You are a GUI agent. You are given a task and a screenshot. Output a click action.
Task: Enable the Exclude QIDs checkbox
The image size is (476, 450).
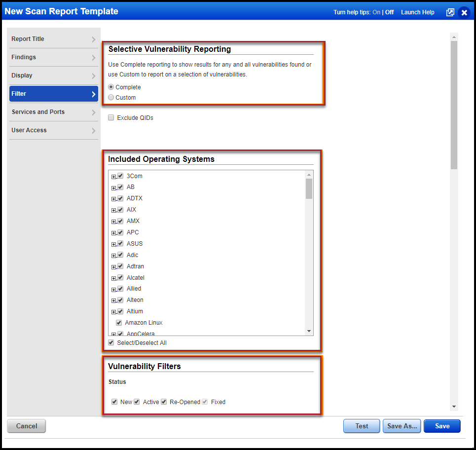(x=111, y=117)
